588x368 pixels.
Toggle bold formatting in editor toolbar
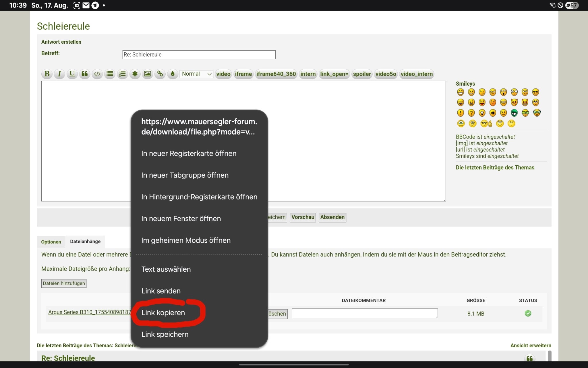tap(47, 74)
